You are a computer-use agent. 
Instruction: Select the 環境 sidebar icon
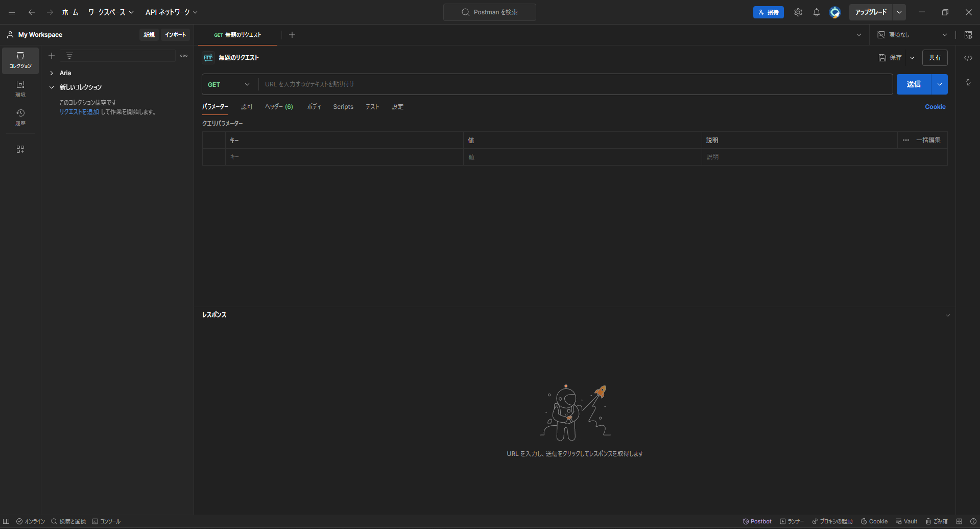(x=20, y=88)
